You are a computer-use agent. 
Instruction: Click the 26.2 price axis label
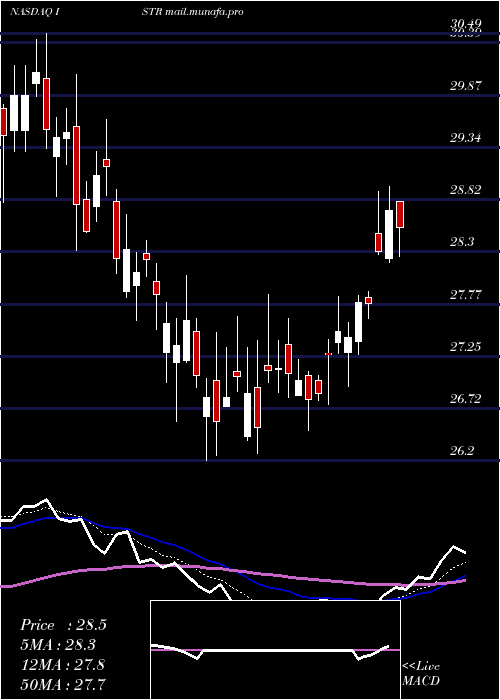click(x=462, y=451)
